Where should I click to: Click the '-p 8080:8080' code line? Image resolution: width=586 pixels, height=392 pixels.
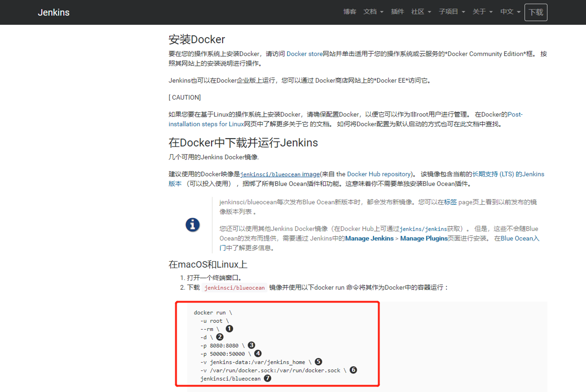pos(223,346)
